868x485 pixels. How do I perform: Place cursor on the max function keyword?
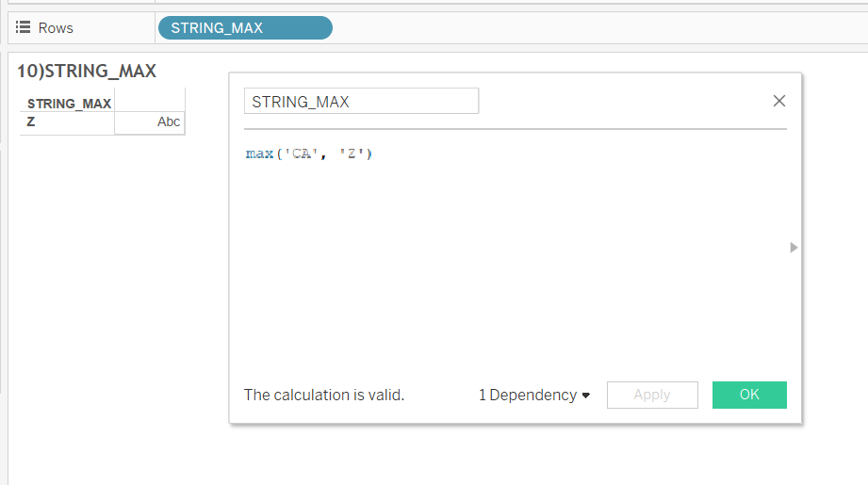click(259, 154)
